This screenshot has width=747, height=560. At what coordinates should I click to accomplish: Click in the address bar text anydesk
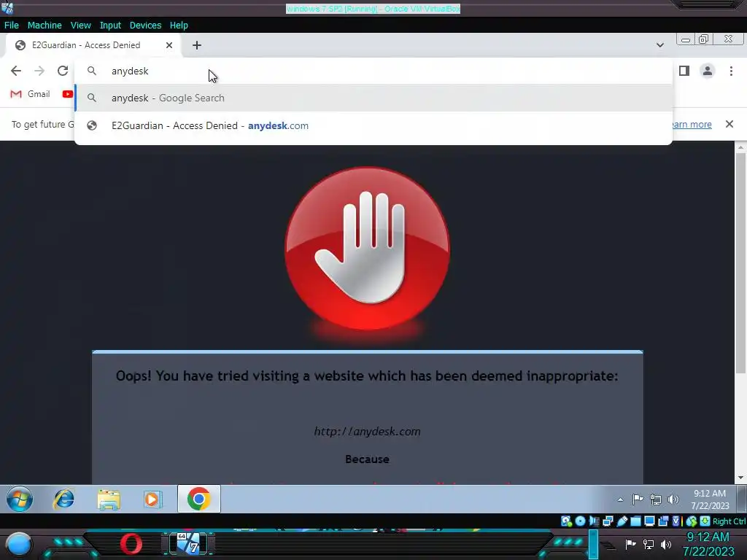click(x=130, y=71)
